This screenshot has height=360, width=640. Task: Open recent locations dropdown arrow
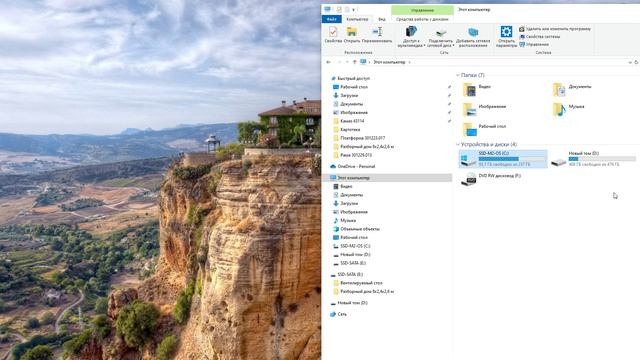347,62
